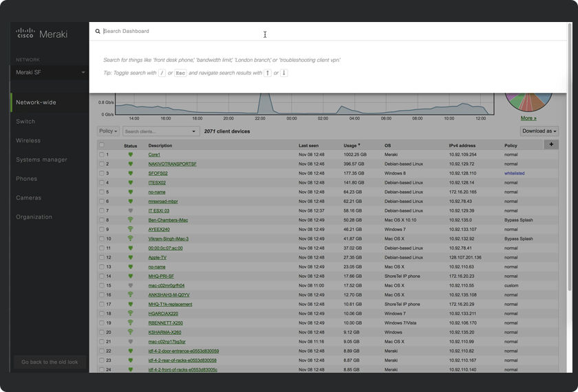Click the Usage column sort arrow
This screenshot has width=578, height=392.
pos(358,145)
